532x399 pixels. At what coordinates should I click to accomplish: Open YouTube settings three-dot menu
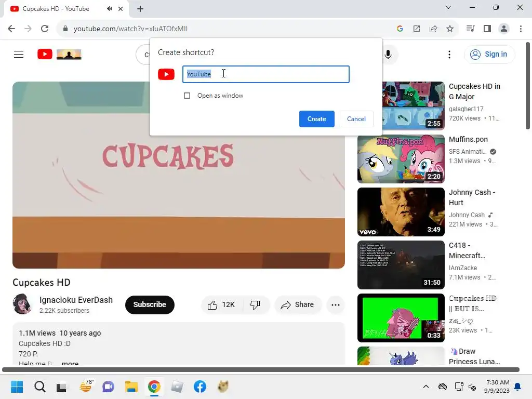coord(449,54)
